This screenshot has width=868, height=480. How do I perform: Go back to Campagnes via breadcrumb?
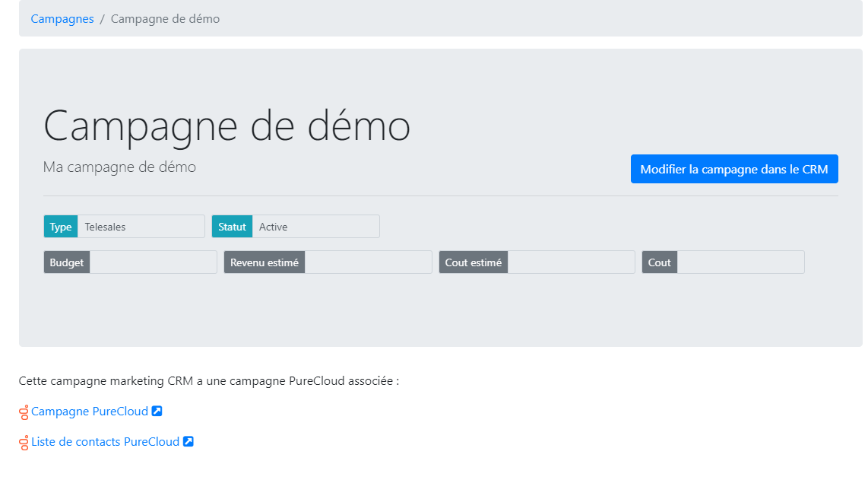[62, 19]
